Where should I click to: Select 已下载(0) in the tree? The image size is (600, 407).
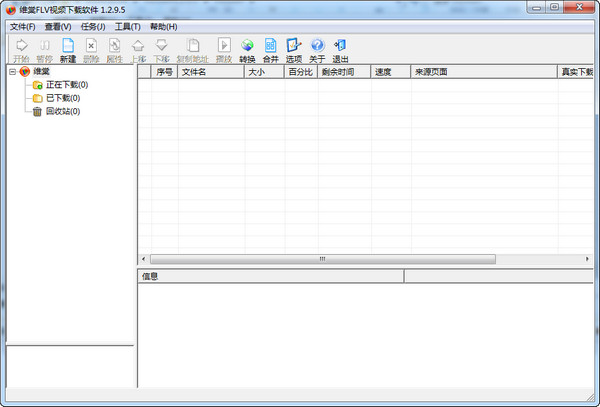click(x=63, y=98)
